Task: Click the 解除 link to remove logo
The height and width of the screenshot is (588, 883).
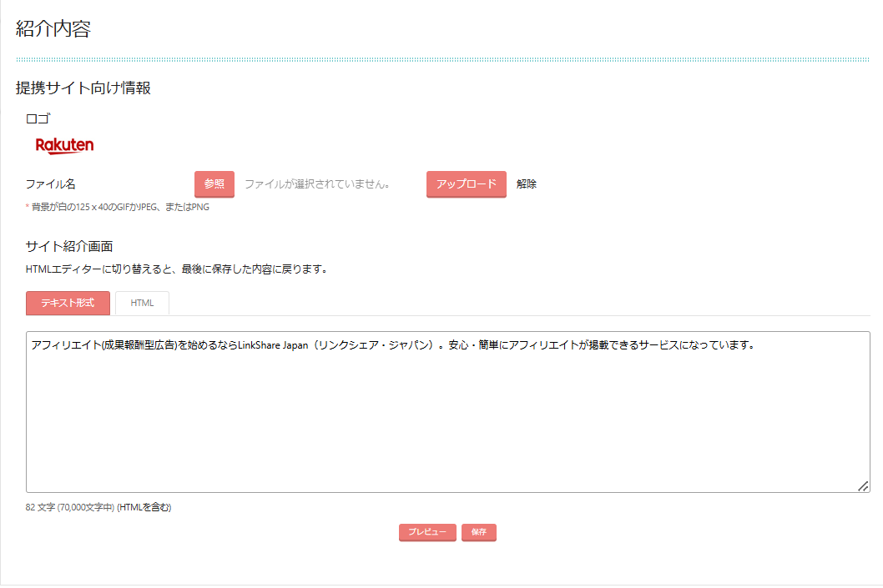Action: pos(527,184)
